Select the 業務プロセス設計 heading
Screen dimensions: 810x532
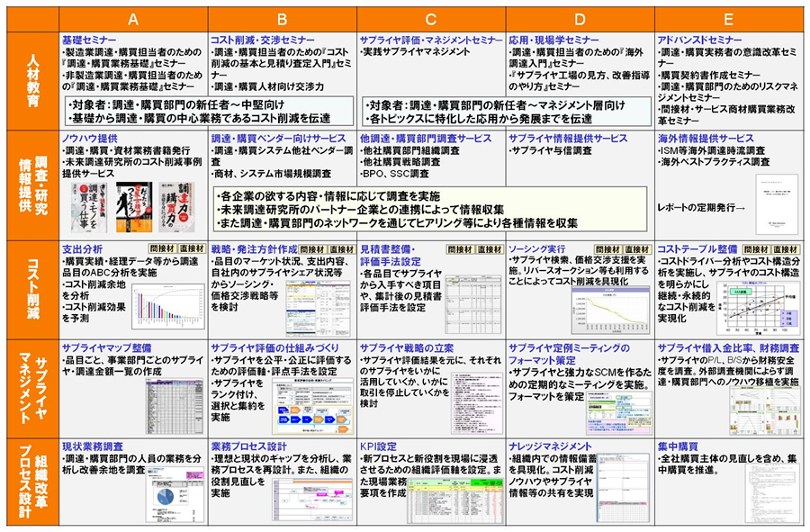248,446
